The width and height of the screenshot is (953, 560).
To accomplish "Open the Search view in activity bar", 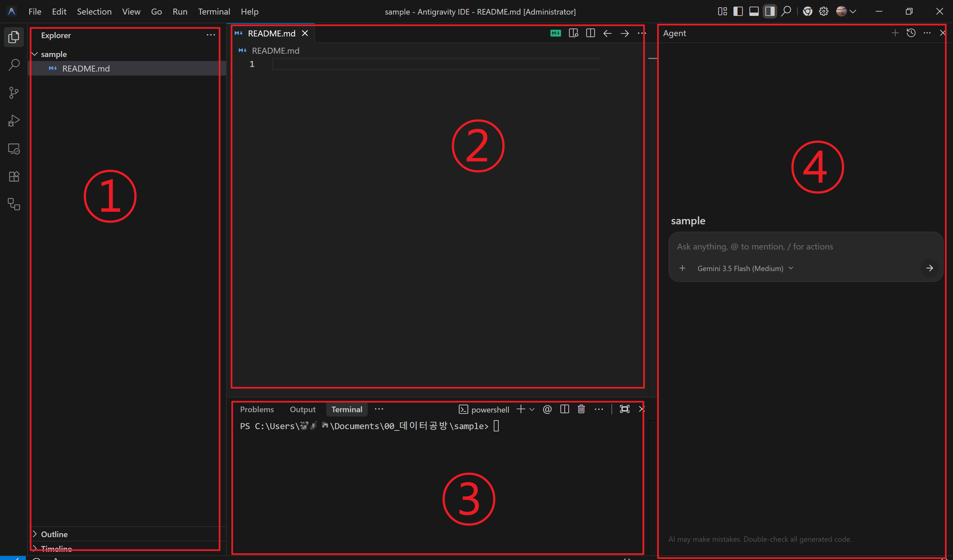I will [14, 65].
